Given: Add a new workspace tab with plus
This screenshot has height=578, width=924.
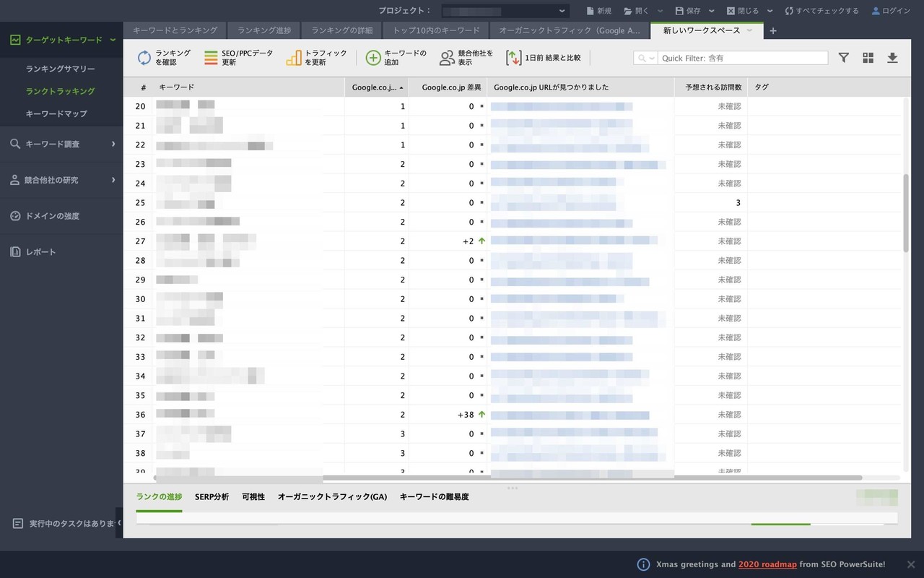Looking at the screenshot, I should click(773, 30).
